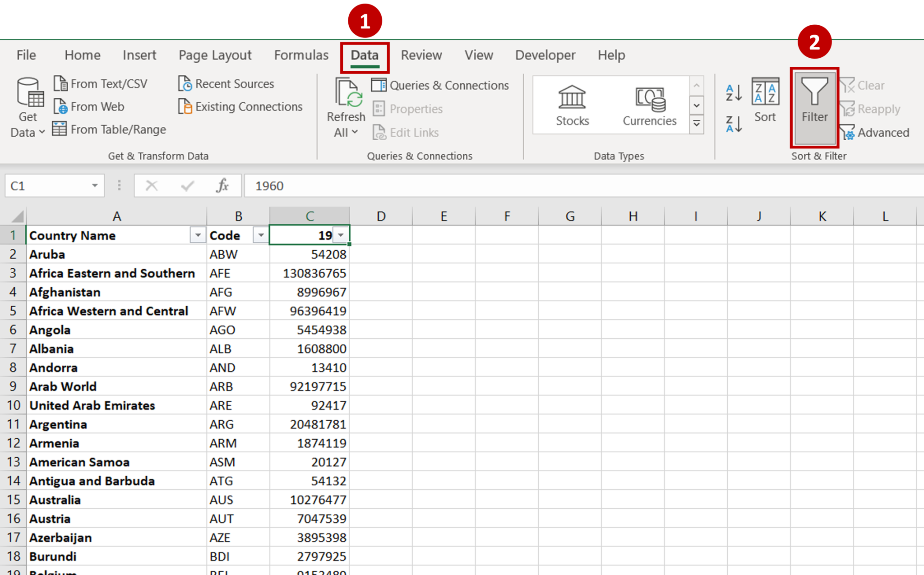Open the Formulas ribbon tab
Viewport: 924px width, 575px height.
click(301, 55)
